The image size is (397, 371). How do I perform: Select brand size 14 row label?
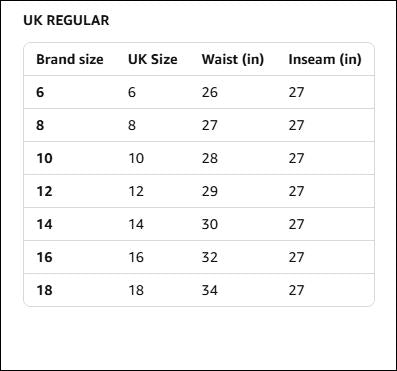pyautogui.click(x=44, y=224)
